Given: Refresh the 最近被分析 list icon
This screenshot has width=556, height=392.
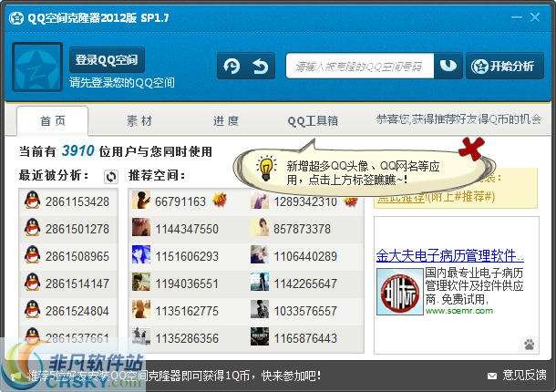Looking at the screenshot, I should click(110, 176).
